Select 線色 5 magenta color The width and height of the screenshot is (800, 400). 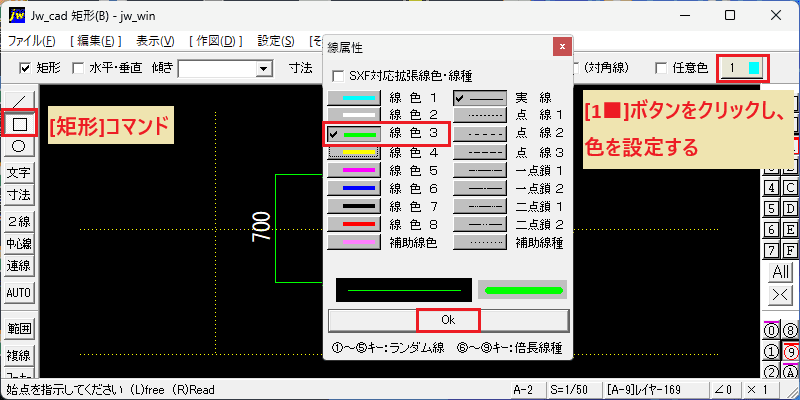354,170
